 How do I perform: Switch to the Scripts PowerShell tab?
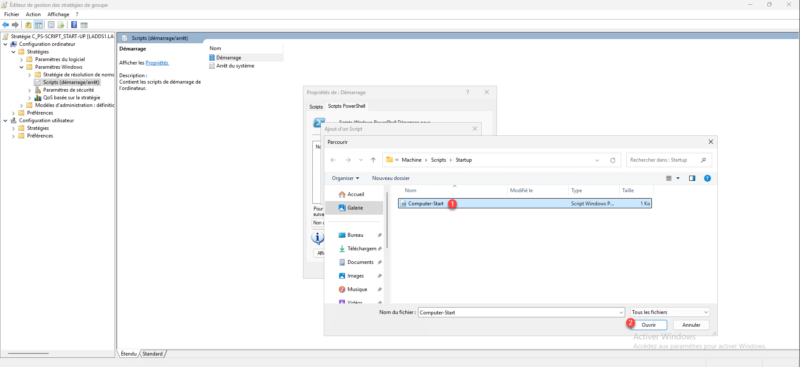[x=347, y=106]
